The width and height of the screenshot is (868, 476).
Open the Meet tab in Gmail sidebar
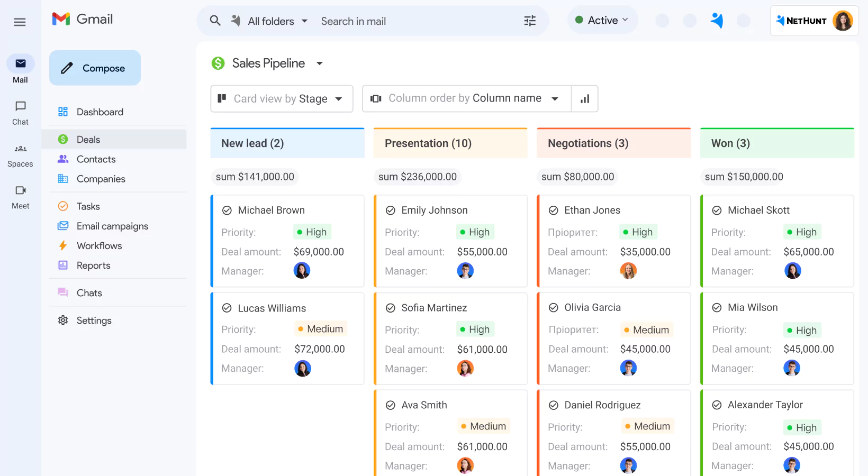pos(20,197)
